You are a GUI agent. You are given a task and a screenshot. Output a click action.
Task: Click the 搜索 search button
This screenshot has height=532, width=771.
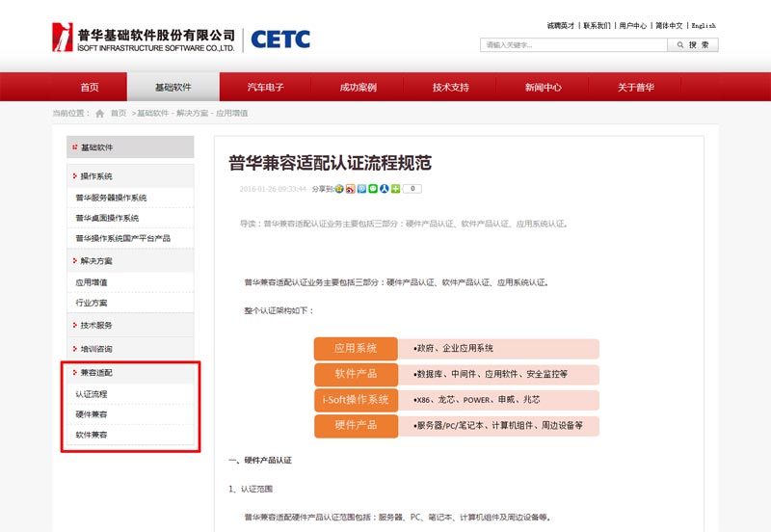[693, 44]
